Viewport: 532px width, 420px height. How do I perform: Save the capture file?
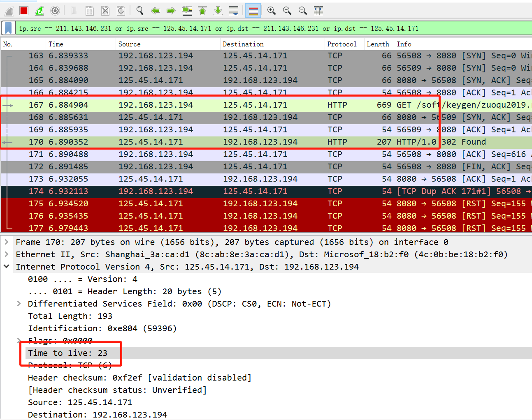(x=89, y=11)
